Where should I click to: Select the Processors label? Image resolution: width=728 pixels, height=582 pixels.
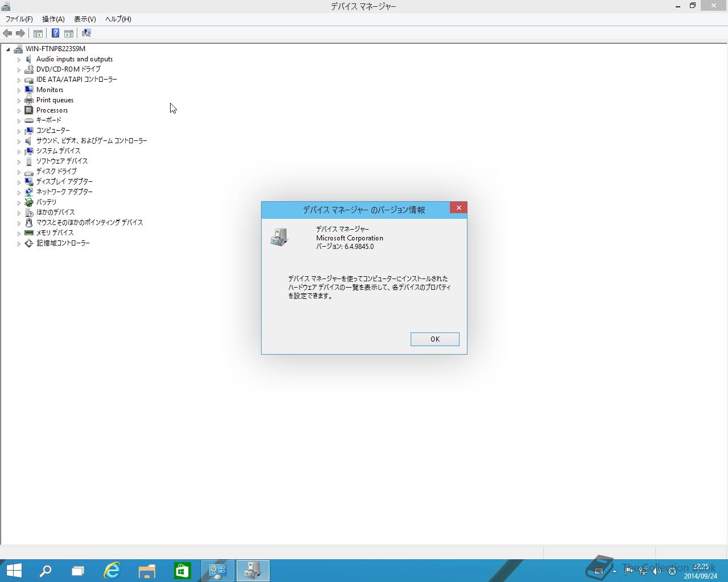point(52,110)
